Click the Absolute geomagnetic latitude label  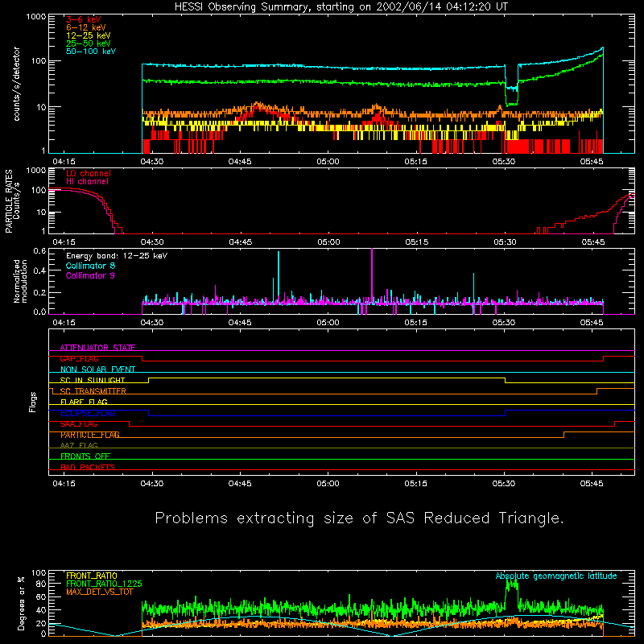(556, 576)
